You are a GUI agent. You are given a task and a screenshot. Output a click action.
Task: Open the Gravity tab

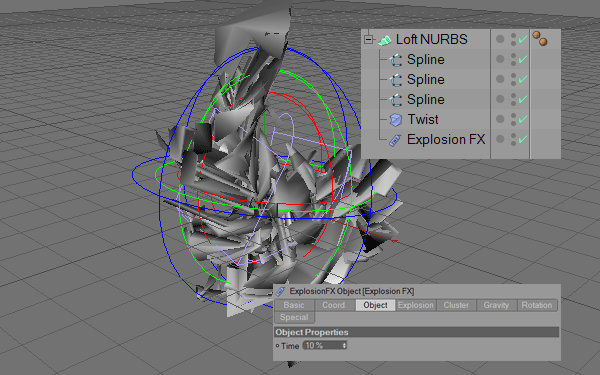(x=496, y=305)
